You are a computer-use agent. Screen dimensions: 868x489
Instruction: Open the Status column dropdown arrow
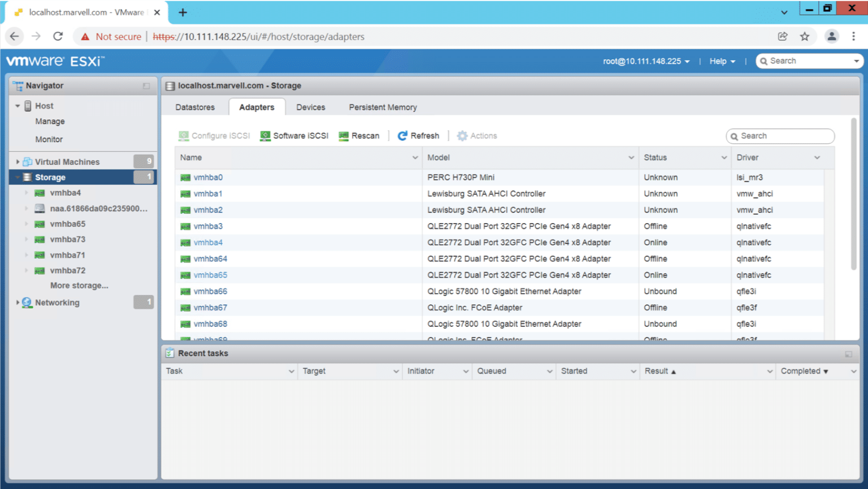(724, 158)
